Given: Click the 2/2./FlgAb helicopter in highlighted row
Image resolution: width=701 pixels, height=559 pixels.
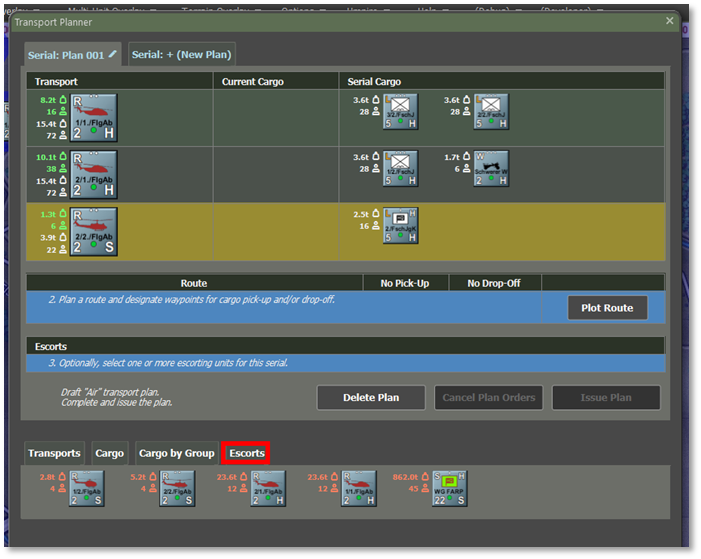Looking at the screenshot, I should tap(94, 232).
